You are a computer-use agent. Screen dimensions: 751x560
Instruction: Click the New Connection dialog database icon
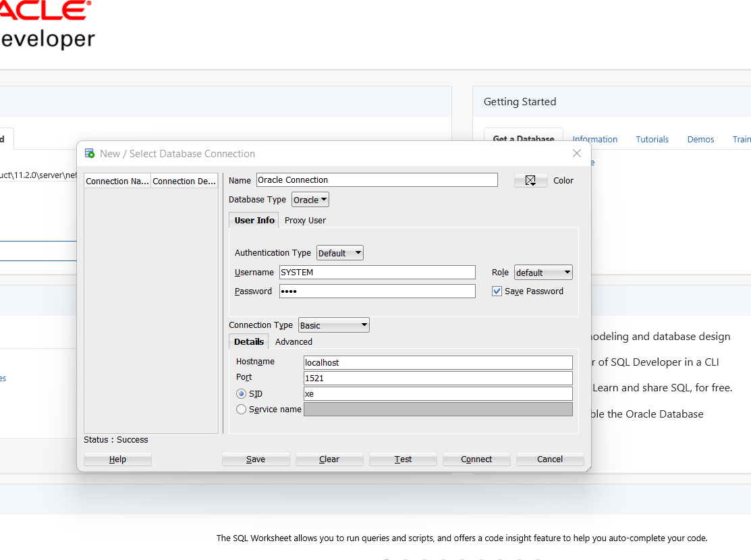click(89, 153)
